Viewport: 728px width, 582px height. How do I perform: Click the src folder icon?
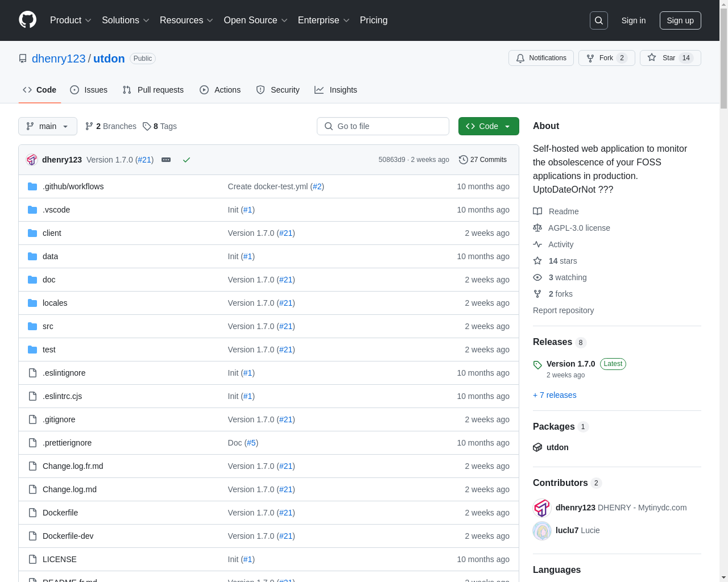32,326
